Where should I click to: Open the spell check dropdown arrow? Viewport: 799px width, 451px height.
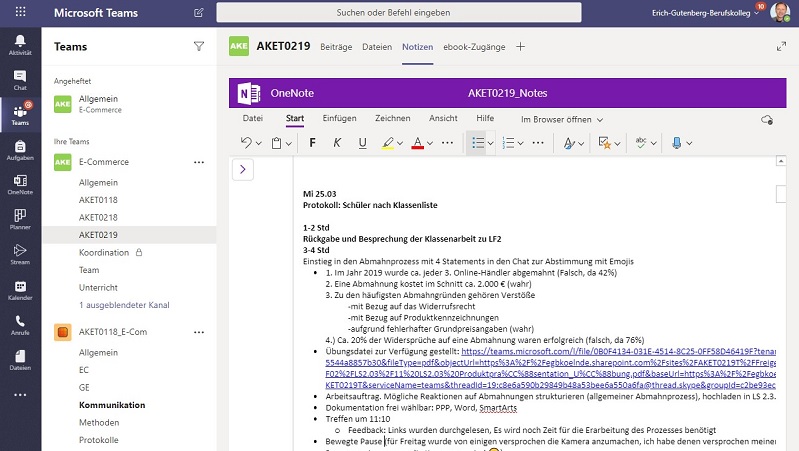pos(653,144)
